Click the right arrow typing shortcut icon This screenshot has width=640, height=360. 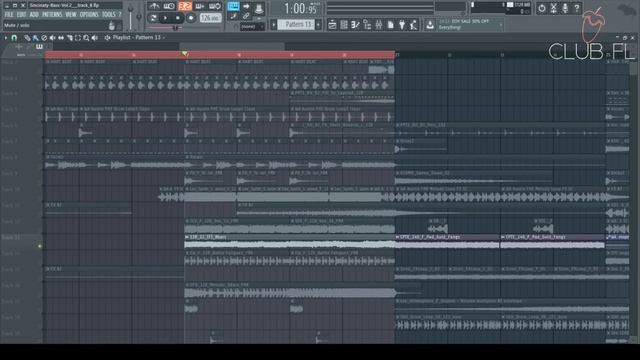(246, 6)
